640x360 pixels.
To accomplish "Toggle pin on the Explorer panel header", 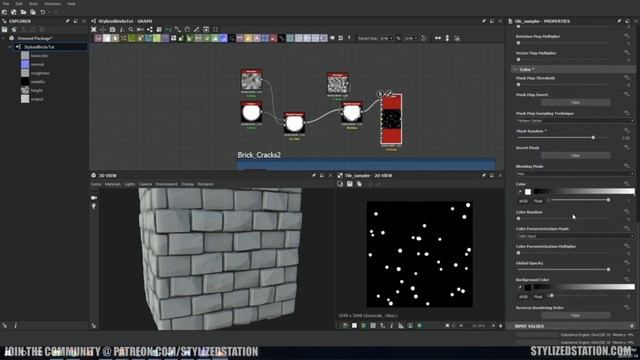I will pyautogui.click(x=68, y=21).
